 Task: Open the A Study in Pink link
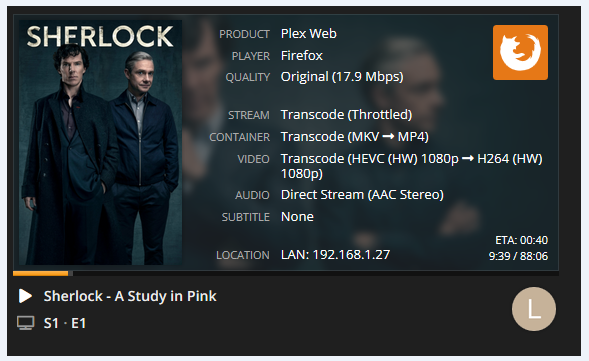coord(165,296)
